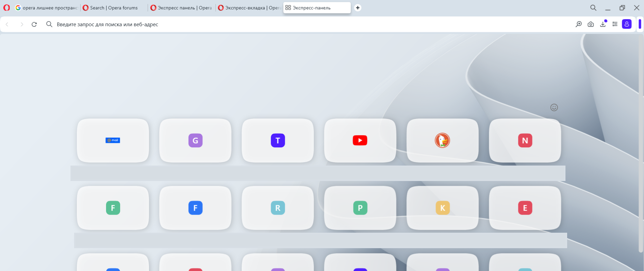644x271 pixels.
Task: Open the green F speed dial tile
Action: (x=113, y=208)
